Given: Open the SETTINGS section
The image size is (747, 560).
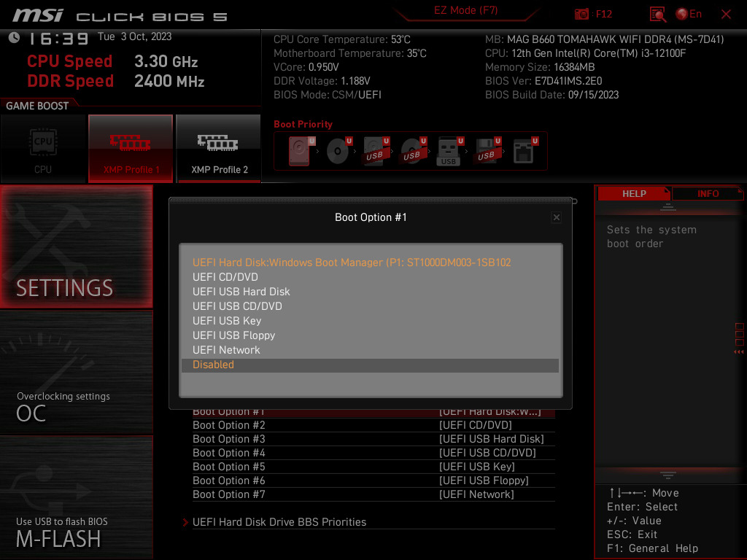Looking at the screenshot, I should tap(77, 246).
